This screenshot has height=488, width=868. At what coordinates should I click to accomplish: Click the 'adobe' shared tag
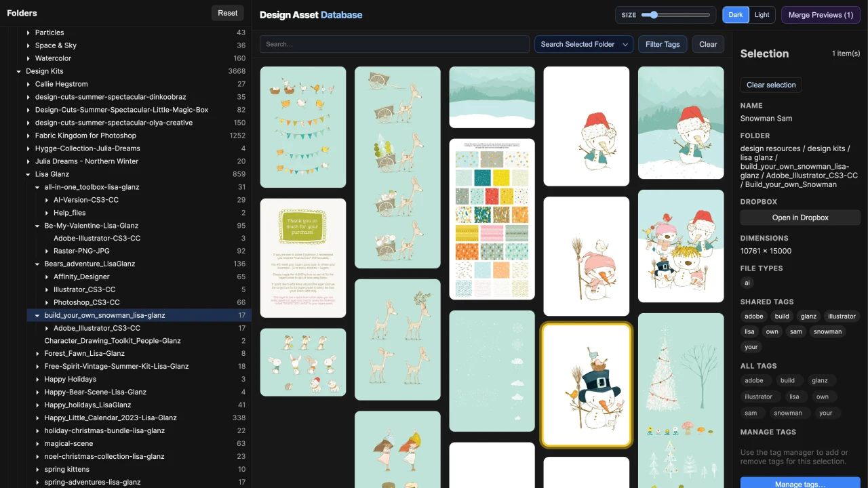pyautogui.click(x=753, y=317)
